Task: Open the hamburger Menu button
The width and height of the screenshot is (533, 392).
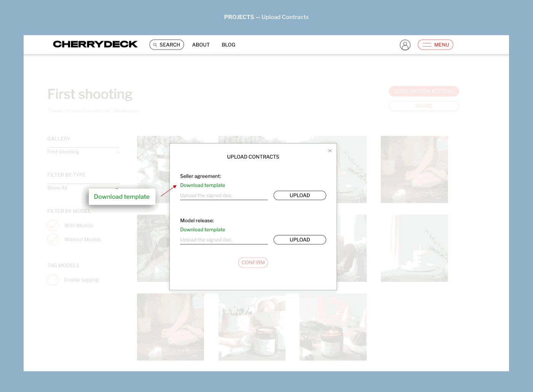Action: click(x=435, y=45)
